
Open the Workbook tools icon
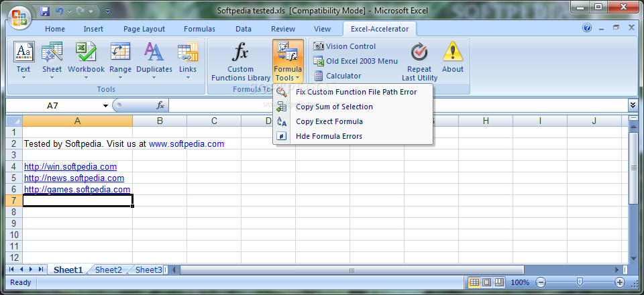point(87,52)
